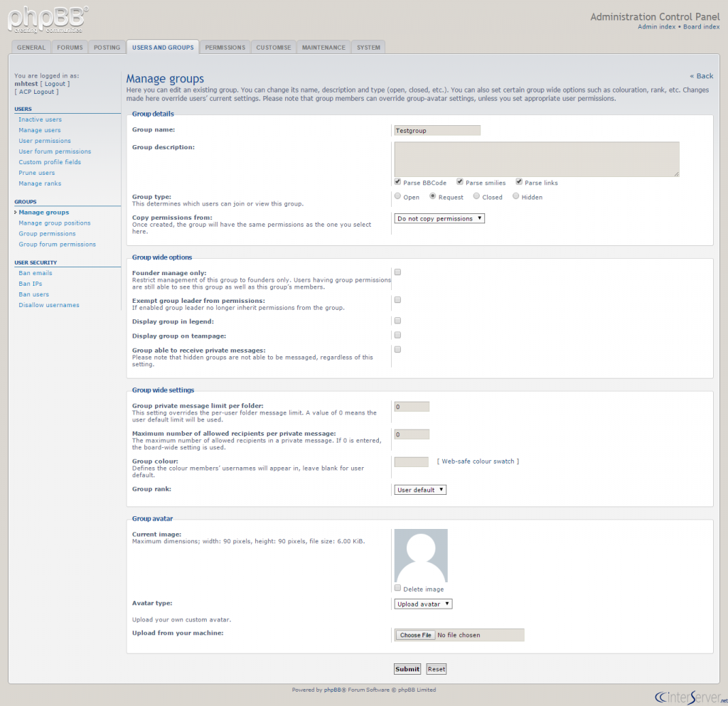The width and height of the screenshot is (728, 706).
Task: Open the Group rank dropdown
Action: [x=420, y=490]
